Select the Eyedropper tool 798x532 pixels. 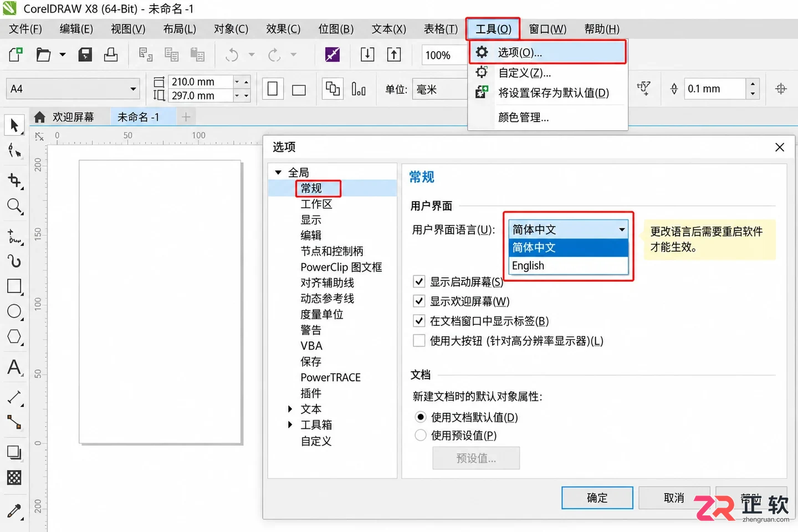tap(14, 510)
